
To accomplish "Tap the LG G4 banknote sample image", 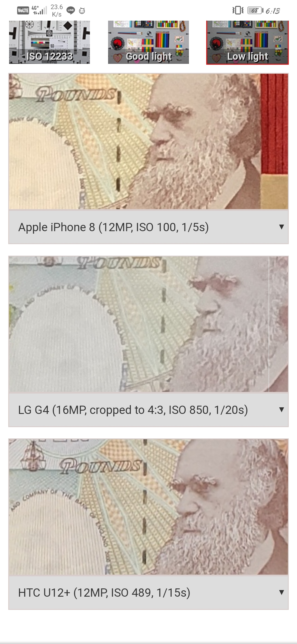I will 148,324.
